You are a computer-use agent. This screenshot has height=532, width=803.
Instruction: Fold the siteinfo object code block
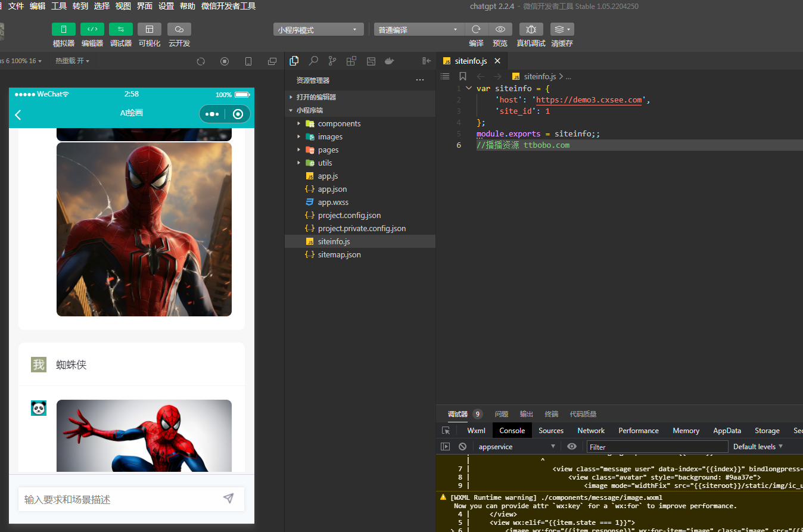point(469,88)
